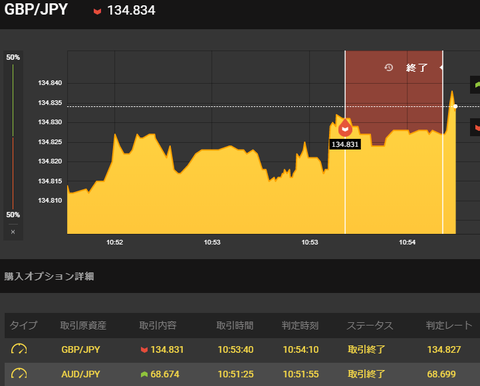Screen dimensions: 480x386
Task: Click the red down-arrow next to 134.834
Action: pyautogui.click(x=97, y=12)
